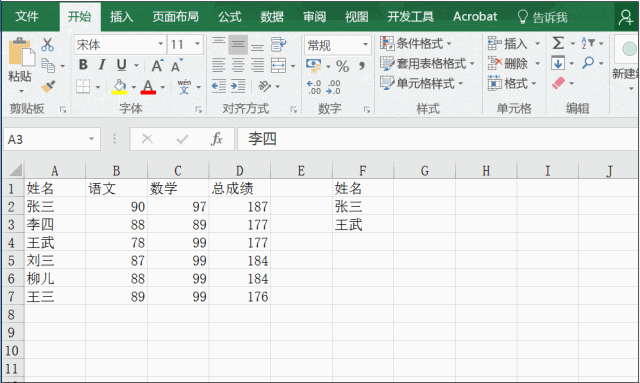Open the number format dropdown (常规)
Viewport: 640px width, 383px height.
pyautogui.click(x=365, y=45)
